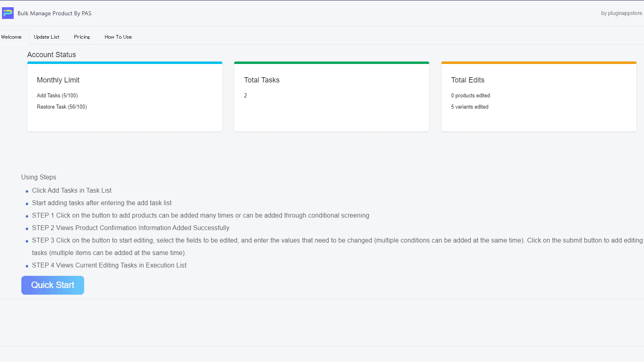Click Add Tasks usage counter

point(57,95)
